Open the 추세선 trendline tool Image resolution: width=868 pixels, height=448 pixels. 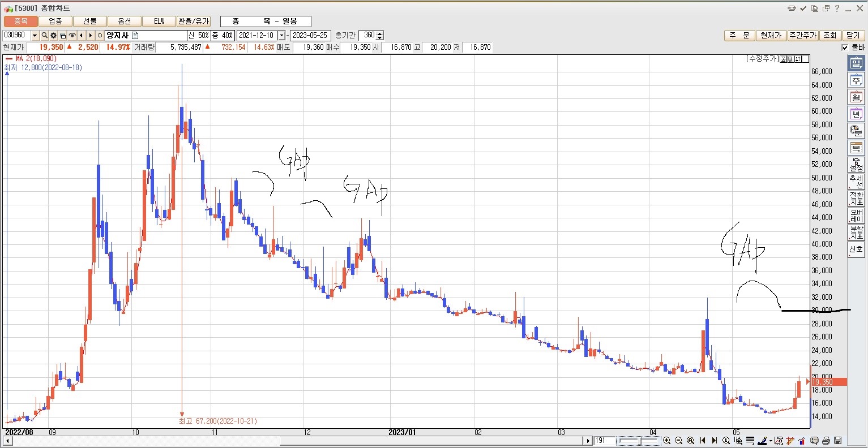856,182
